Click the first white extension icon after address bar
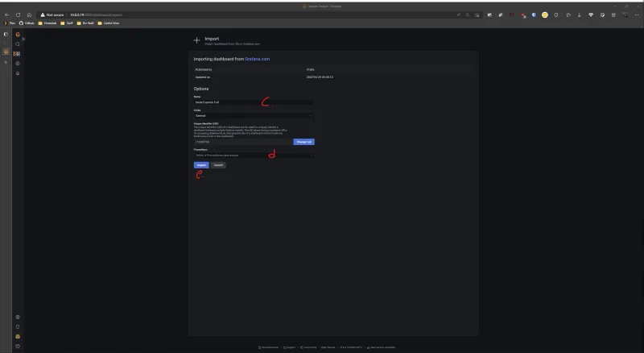Screen dimensions: 644x353 [489, 15]
